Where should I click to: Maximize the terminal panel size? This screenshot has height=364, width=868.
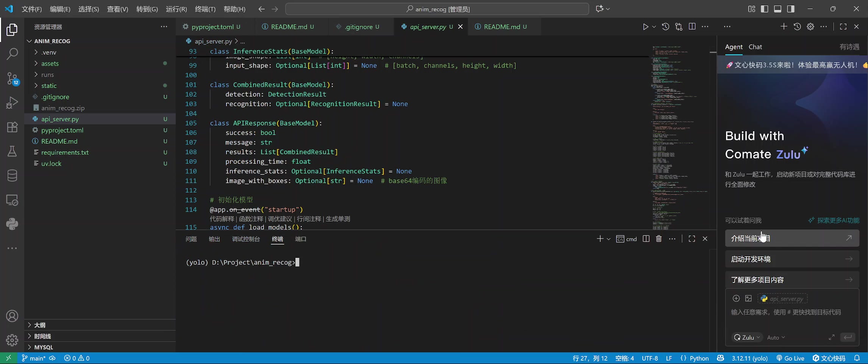tap(692, 239)
